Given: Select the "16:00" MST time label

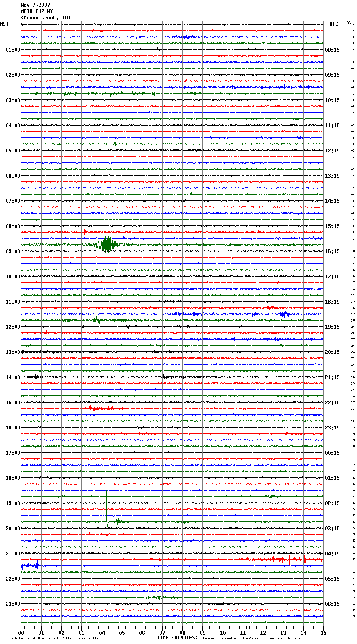Looking at the screenshot, I should click(x=13, y=428).
